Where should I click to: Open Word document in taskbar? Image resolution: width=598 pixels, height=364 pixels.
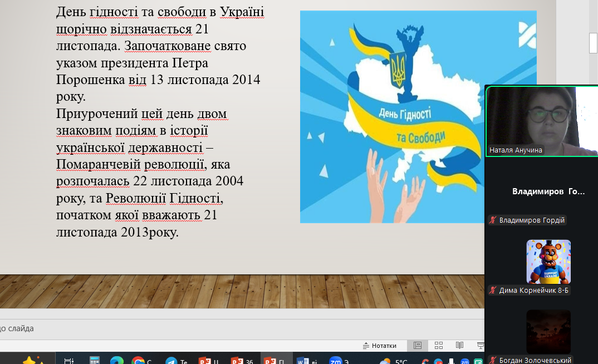coord(303,360)
